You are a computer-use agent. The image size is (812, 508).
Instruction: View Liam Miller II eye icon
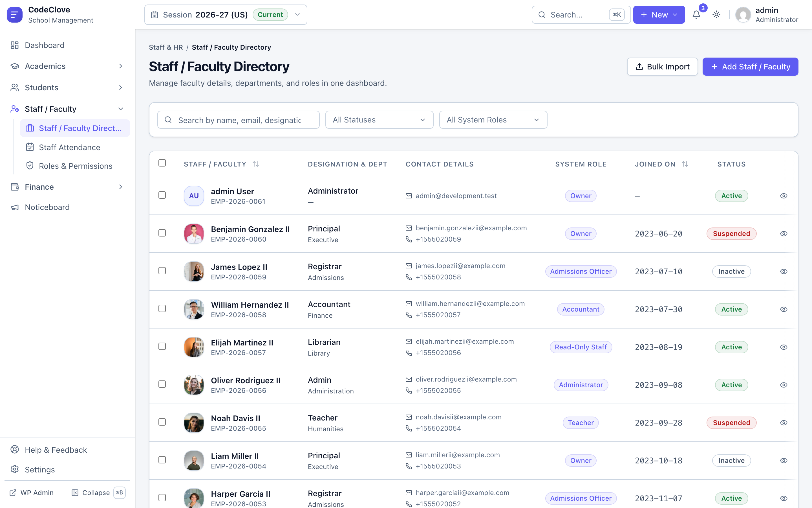[784, 461]
